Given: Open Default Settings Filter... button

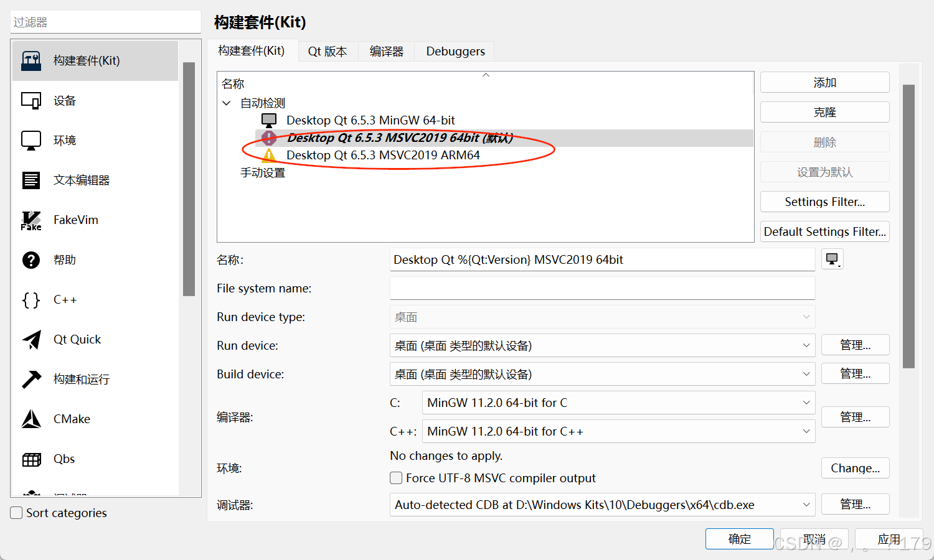Looking at the screenshot, I should (x=824, y=231).
